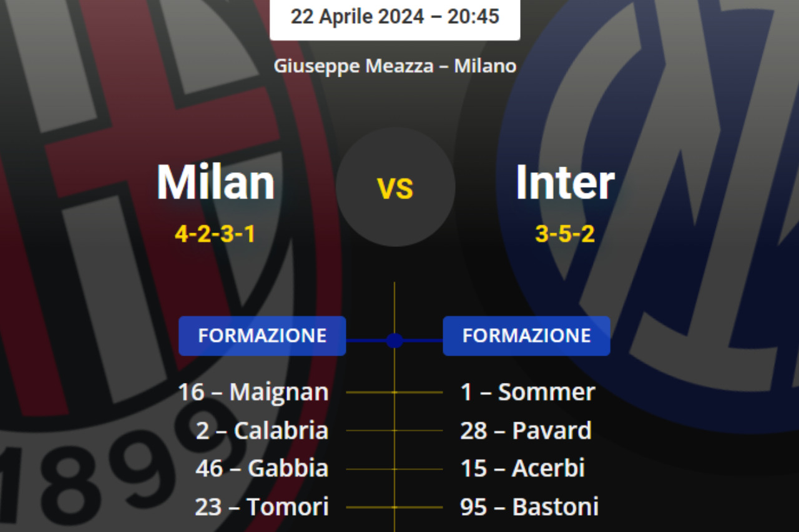Select goalkeeper 1 – Sommer
Screen dimensions: 799x532
tap(527, 392)
